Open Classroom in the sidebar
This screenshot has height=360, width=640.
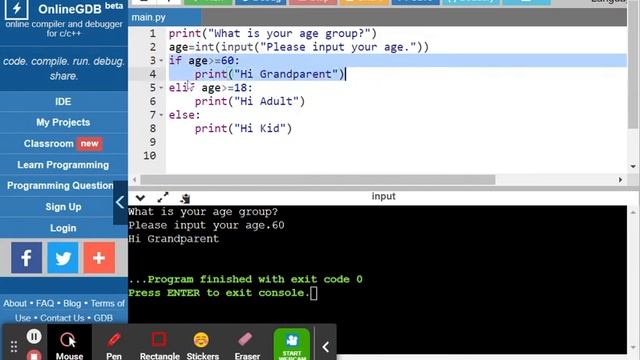[x=49, y=144]
